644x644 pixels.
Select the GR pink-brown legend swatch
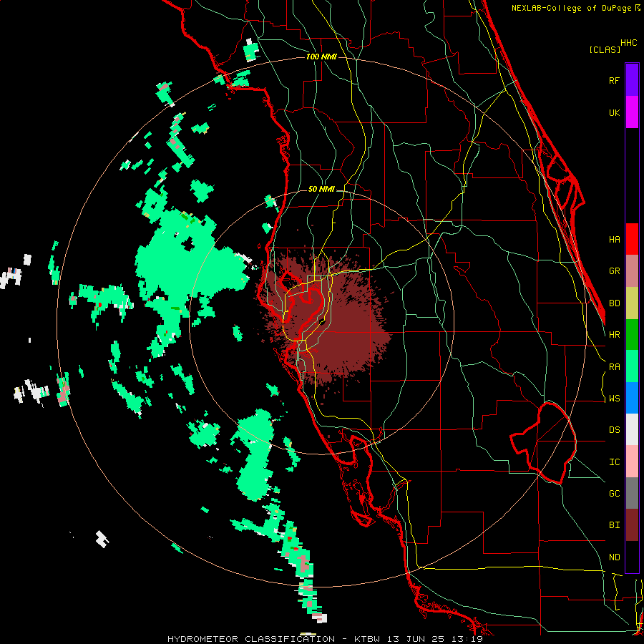[632, 271]
